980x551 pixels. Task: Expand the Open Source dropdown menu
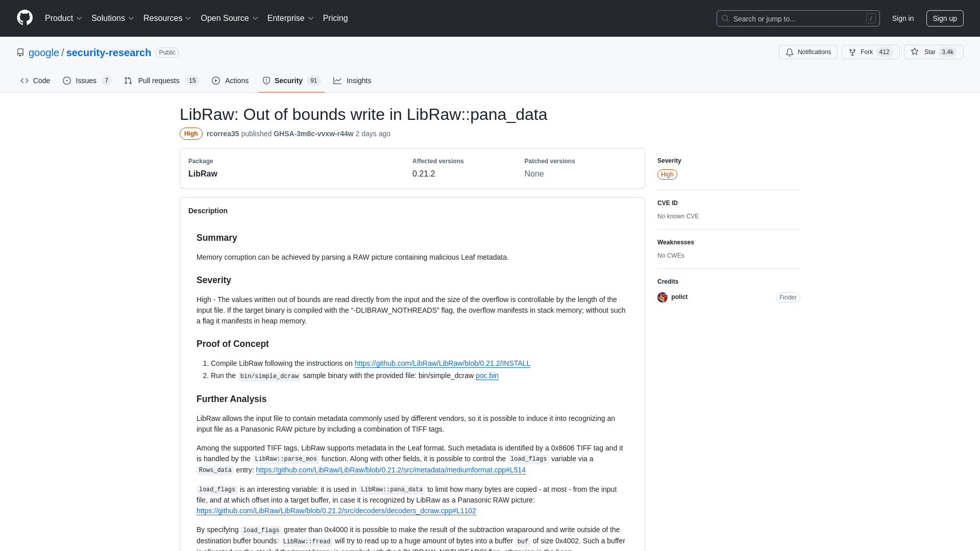[230, 18]
